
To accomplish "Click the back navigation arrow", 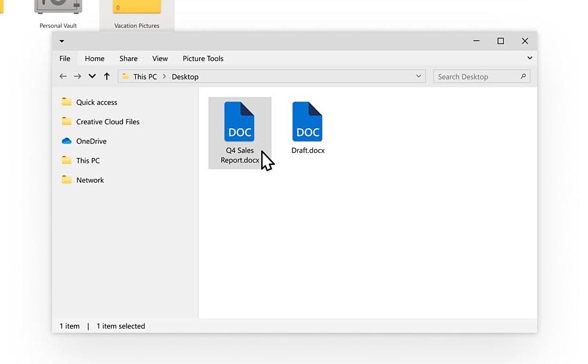I will click(63, 76).
